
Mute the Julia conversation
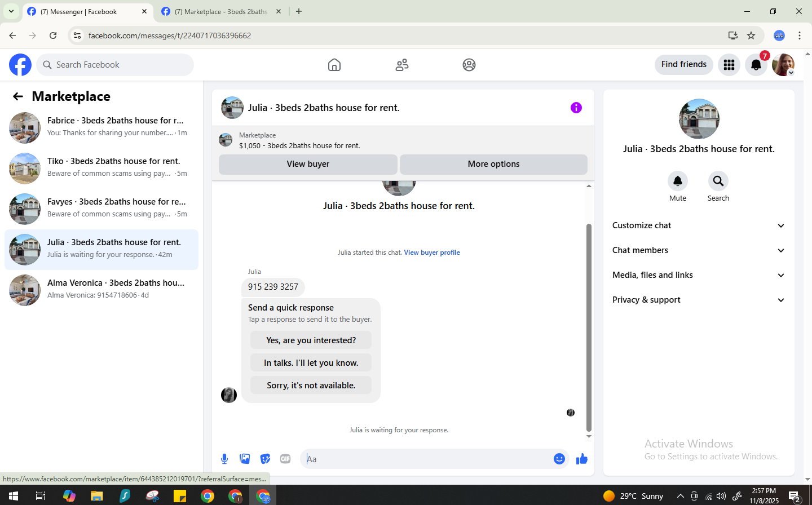pyautogui.click(x=678, y=181)
